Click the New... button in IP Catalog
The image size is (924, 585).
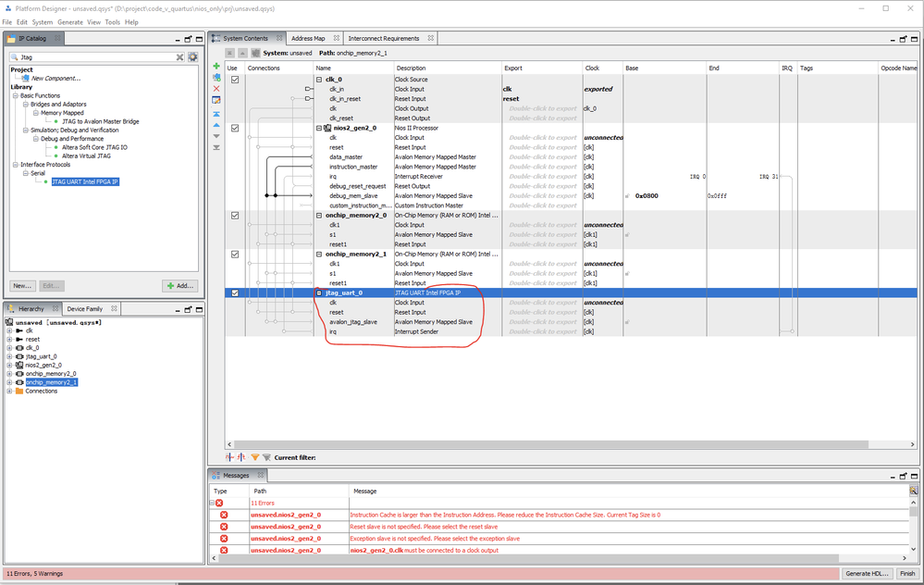[22, 286]
